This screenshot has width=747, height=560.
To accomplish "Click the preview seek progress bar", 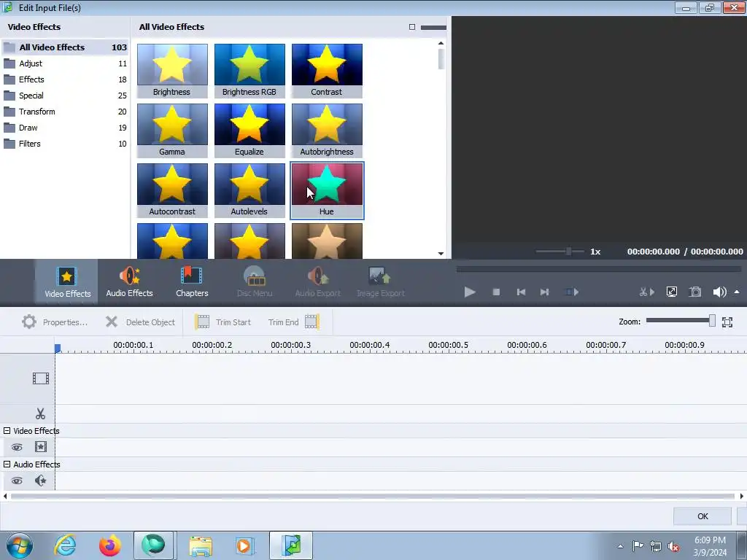I will tap(598, 269).
